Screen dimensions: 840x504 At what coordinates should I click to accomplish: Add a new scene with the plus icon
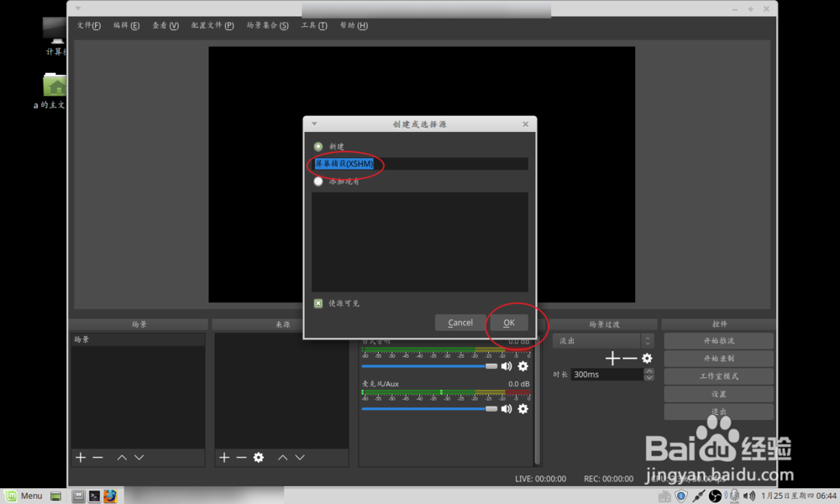[x=79, y=457]
